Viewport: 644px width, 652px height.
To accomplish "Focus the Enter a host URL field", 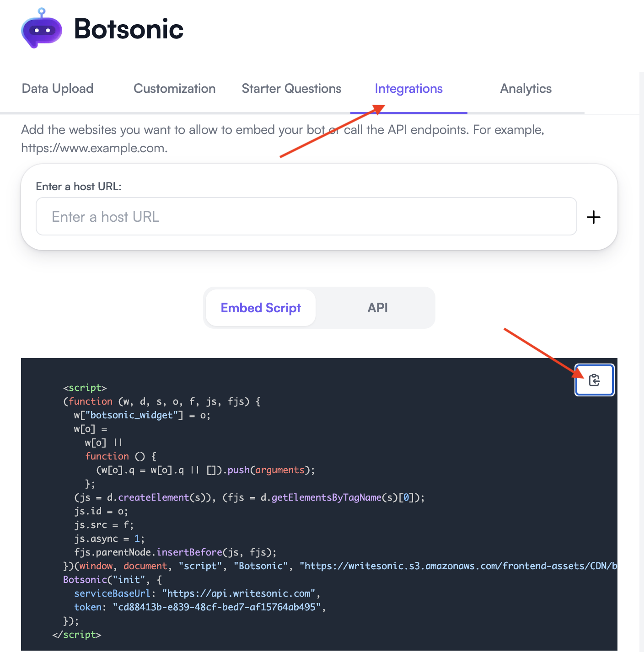I will (x=306, y=217).
